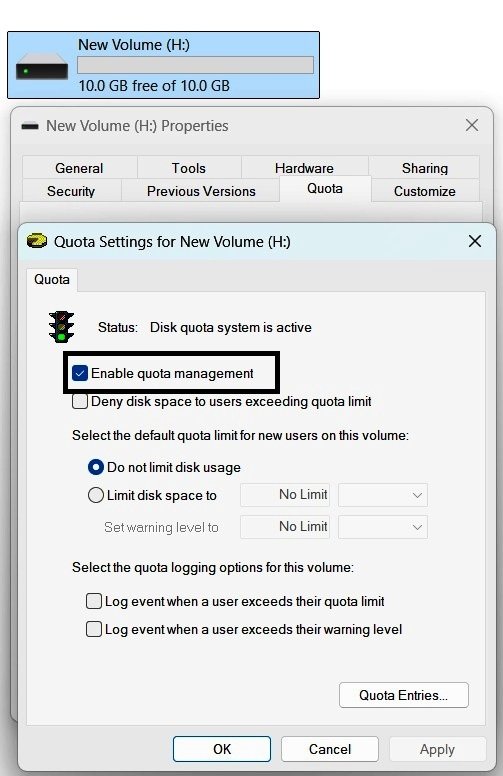The image size is (503, 776).
Task: Switch to the Tools tab
Action: coord(189,168)
